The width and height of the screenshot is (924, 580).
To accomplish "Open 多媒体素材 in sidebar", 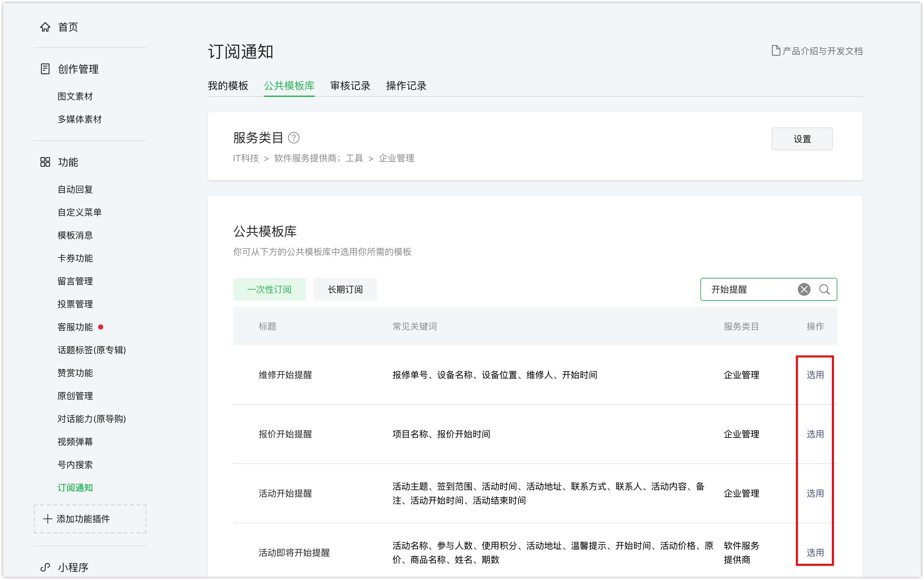I will [x=79, y=119].
